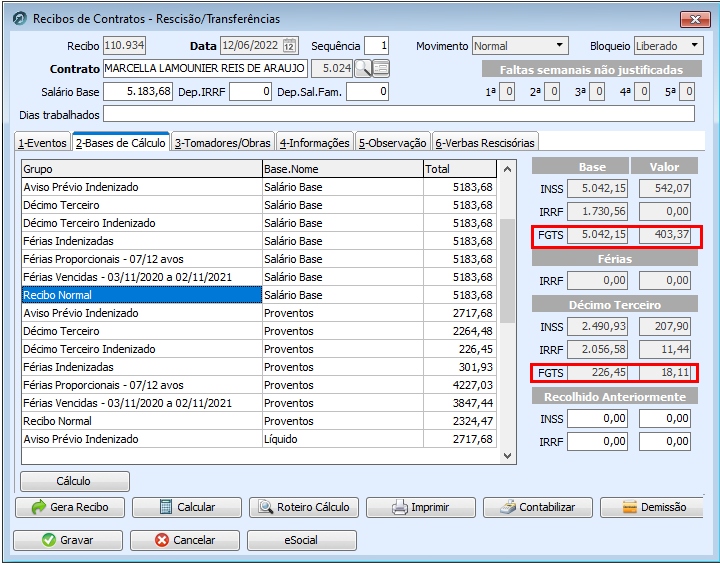The image size is (720, 563).
Task: Click Recolhido Anteriormente IRRF valor field
Action: [x=665, y=441]
